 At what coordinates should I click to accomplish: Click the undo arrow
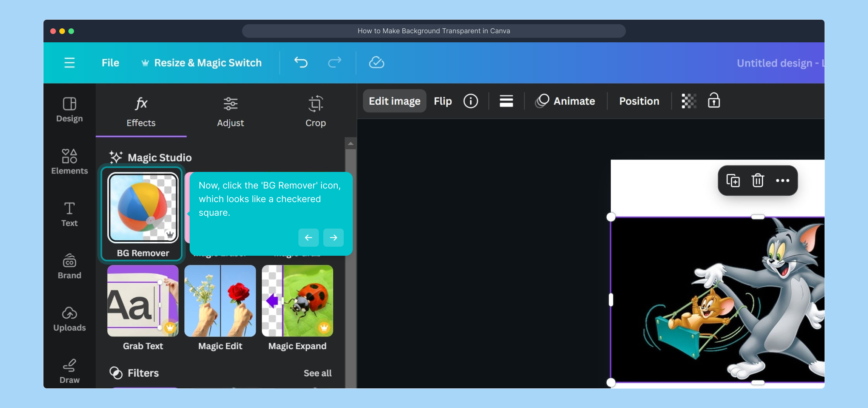tap(301, 62)
